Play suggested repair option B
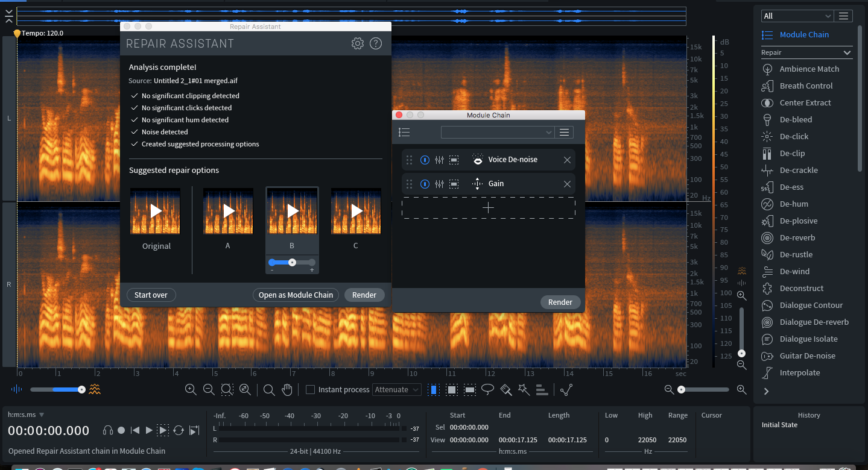The image size is (868, 470). tap(293, 211)
